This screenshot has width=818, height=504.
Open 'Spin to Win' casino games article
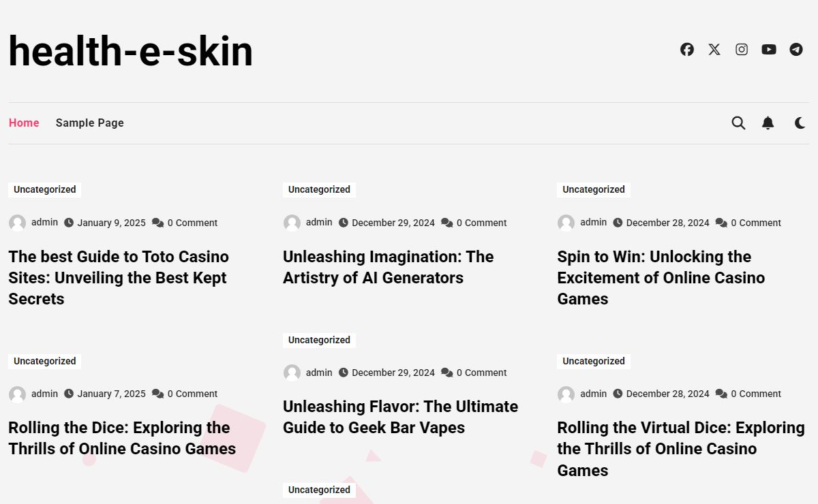pos(661,278)
